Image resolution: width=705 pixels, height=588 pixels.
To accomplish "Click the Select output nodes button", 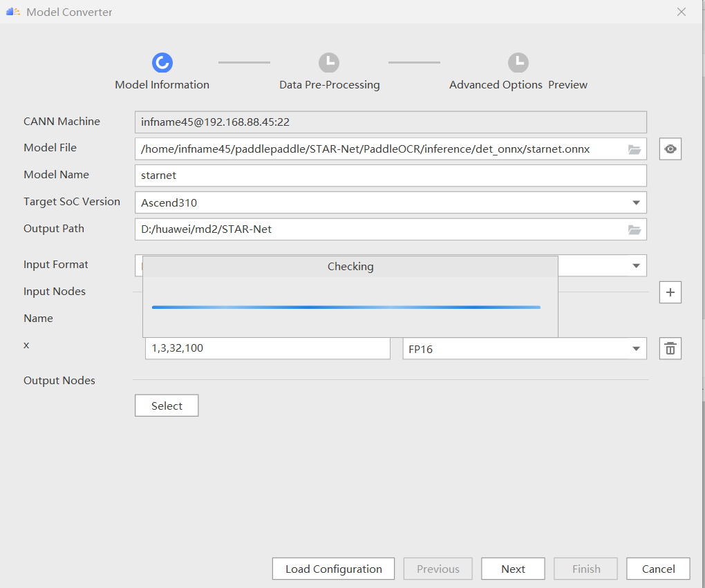I will tap(167, 406).
